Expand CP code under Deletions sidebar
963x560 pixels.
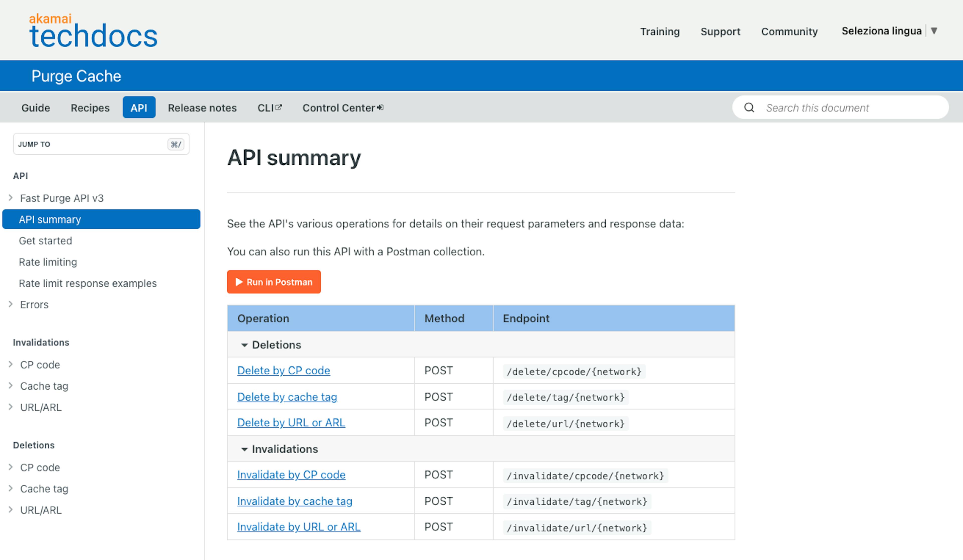tap(11, 467)
